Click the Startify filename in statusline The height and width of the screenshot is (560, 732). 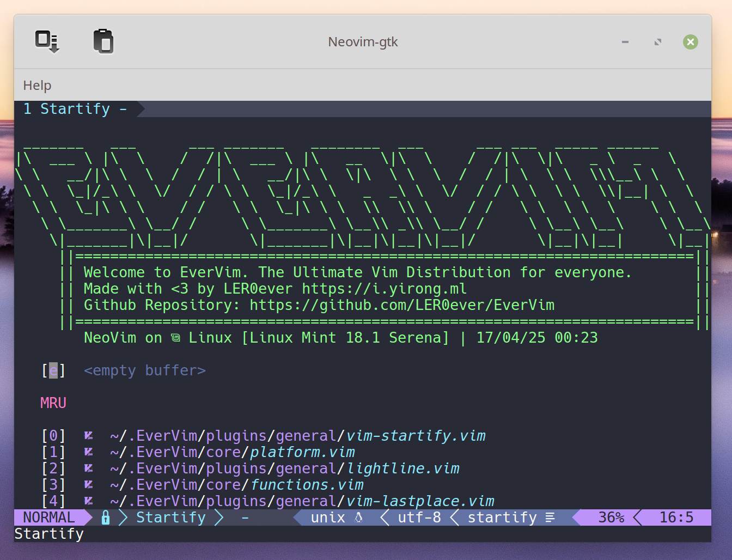pyautogui.click(x=171, y=518)
